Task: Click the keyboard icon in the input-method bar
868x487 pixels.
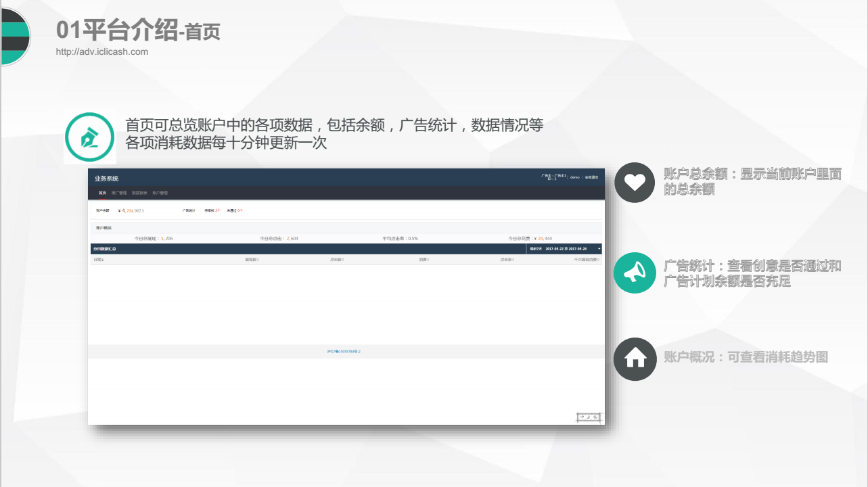Action: (595, 417)
